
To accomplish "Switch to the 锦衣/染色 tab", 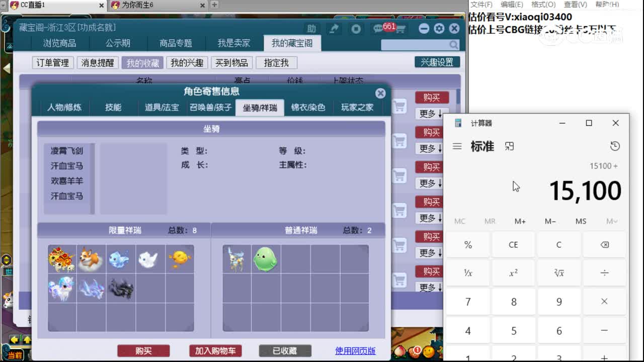I will click(x=308, y=107).
